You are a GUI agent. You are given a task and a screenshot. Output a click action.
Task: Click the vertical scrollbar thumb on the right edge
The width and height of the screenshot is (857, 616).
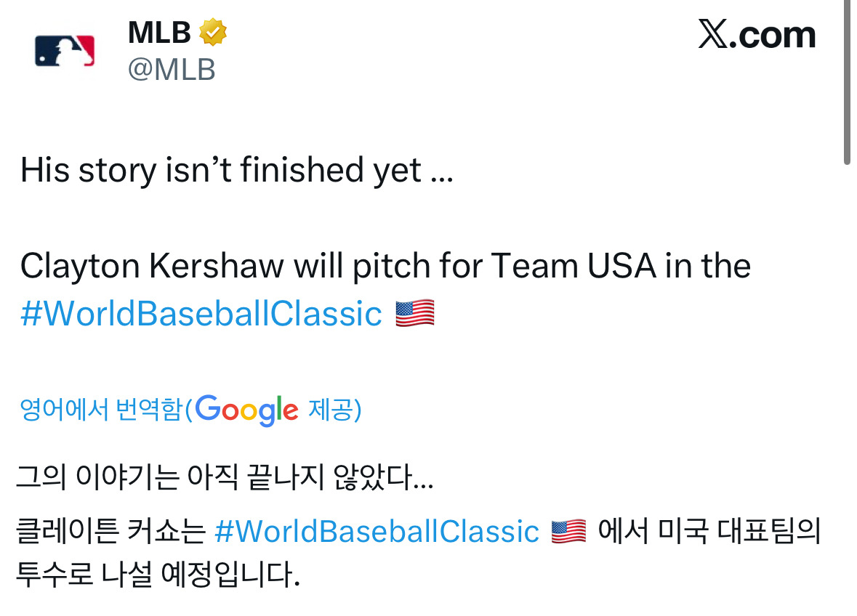click(x=847, y=80)
